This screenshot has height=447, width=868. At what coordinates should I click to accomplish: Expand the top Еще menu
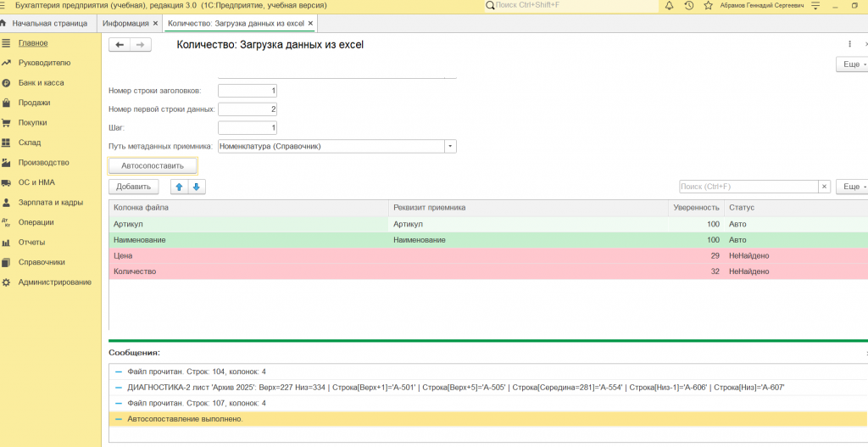(x=853, y=64)
